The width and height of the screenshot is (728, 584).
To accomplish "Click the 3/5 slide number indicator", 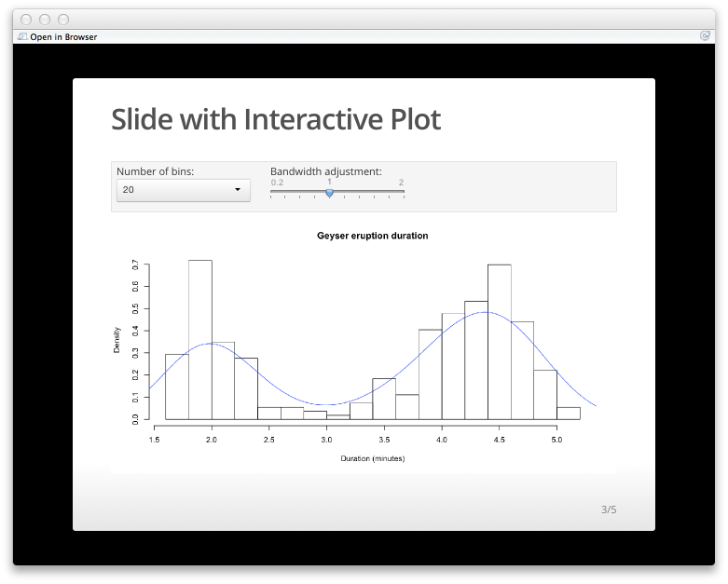I will [608, 509].
